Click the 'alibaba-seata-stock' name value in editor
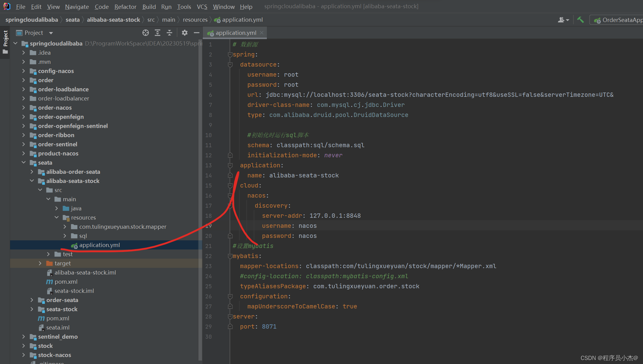 point(304,176)
